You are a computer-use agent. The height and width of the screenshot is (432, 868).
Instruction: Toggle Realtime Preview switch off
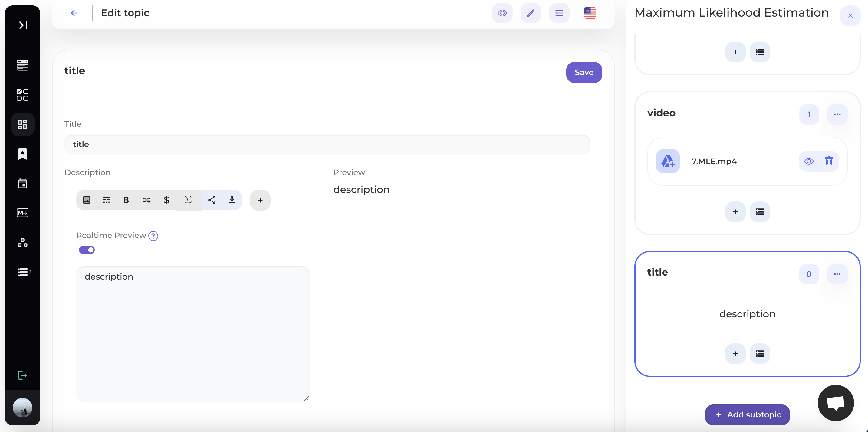pos(87,250)
